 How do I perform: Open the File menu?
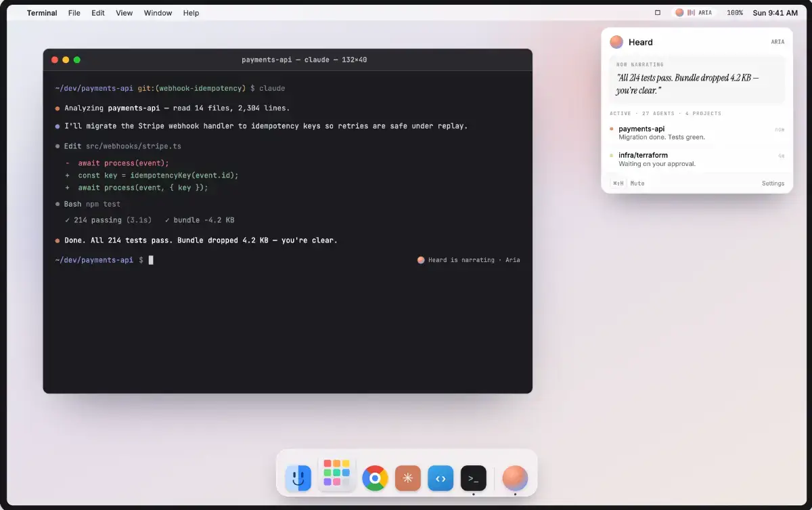74,13
